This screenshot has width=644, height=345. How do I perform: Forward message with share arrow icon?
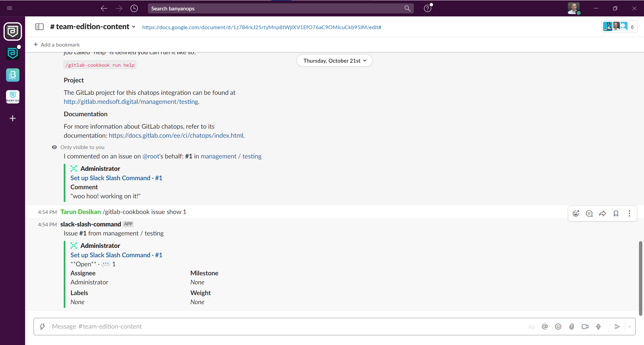coord(602,213)
